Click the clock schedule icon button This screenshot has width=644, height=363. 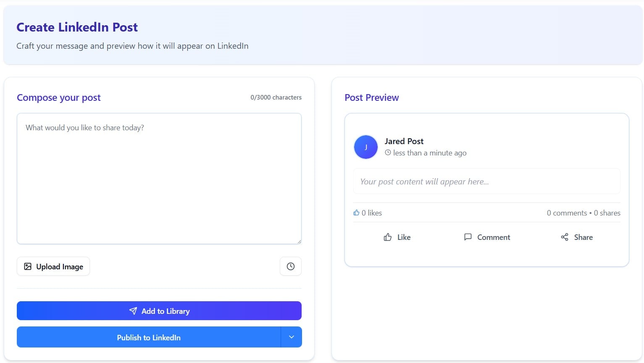290,266
